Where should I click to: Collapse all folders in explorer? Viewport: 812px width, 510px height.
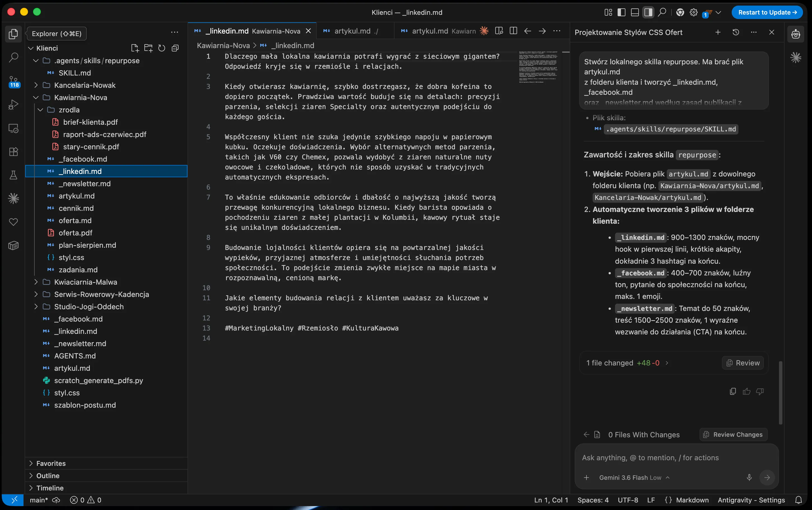[x=175, y=48]
